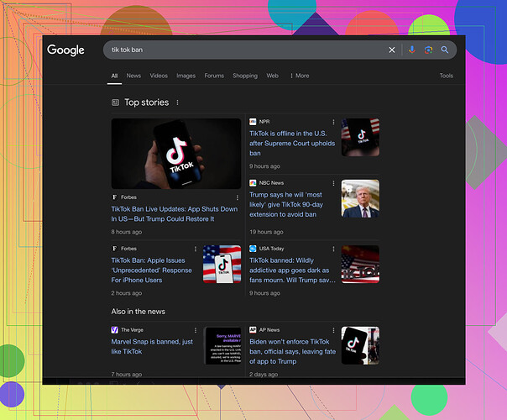This screenshot has height=420, width=507.
Task: Switch to the Images tab
Action: coord(186,76)
